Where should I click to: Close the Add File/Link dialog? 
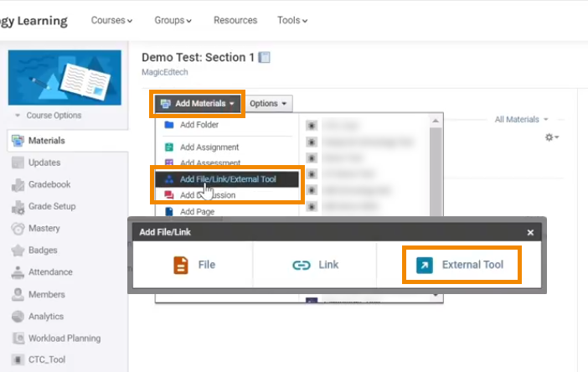(x=530, y=232)
